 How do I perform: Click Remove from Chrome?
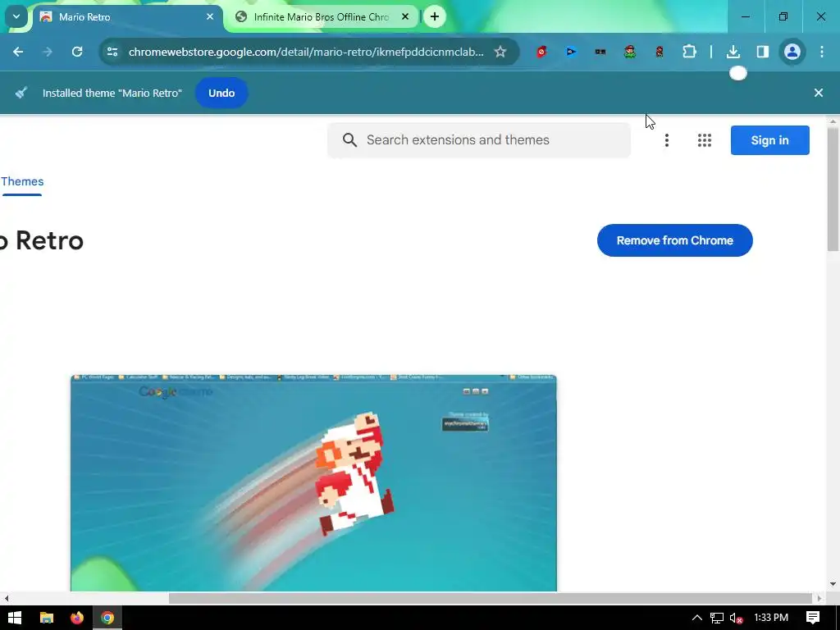click(674, 240)
